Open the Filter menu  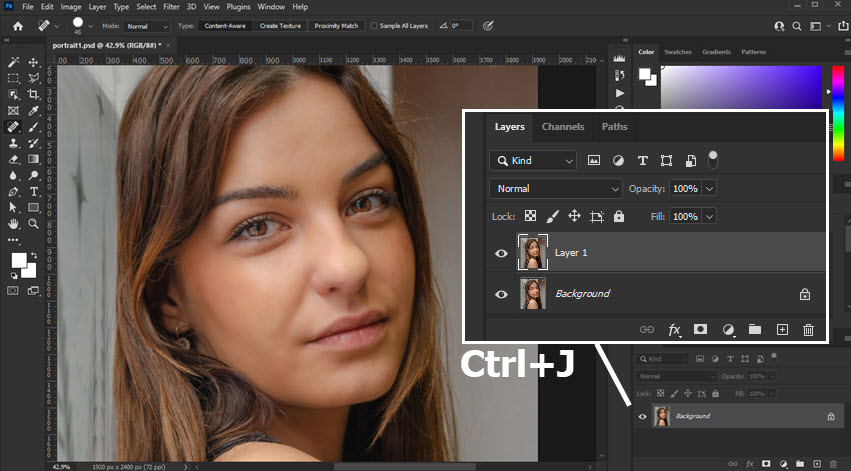(171, 7)
